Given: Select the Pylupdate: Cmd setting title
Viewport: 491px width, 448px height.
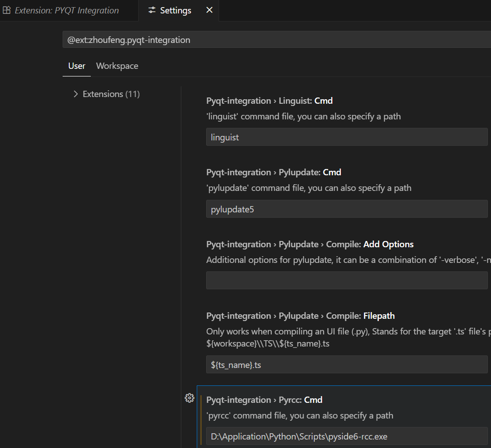Looking at the screenshot, I should tap(274, 172).
